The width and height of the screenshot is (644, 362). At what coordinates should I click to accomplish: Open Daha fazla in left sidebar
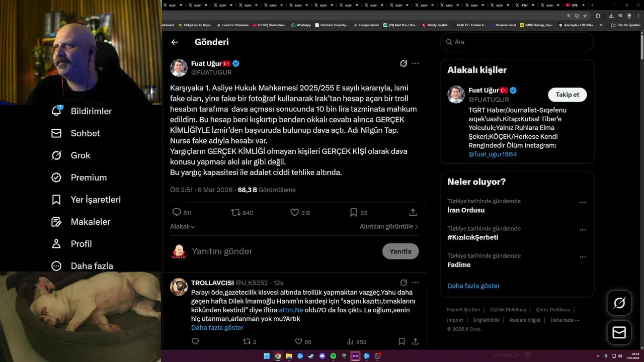(82, 266)
